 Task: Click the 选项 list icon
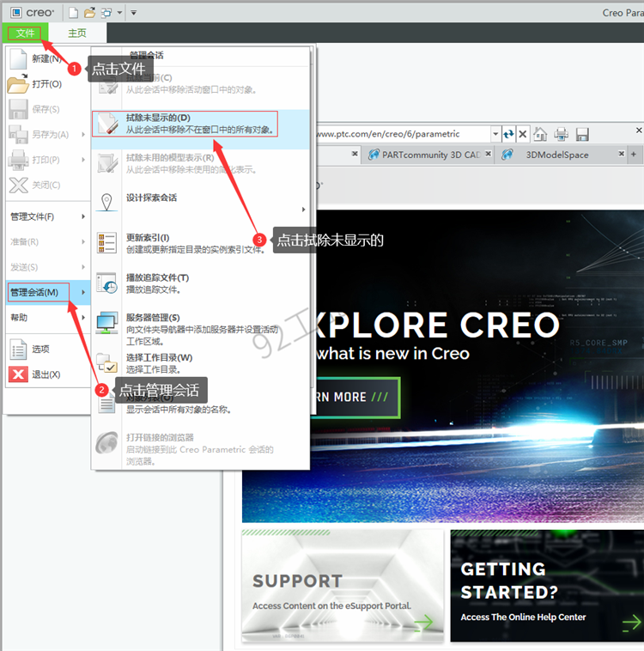(x=18, y=350)
